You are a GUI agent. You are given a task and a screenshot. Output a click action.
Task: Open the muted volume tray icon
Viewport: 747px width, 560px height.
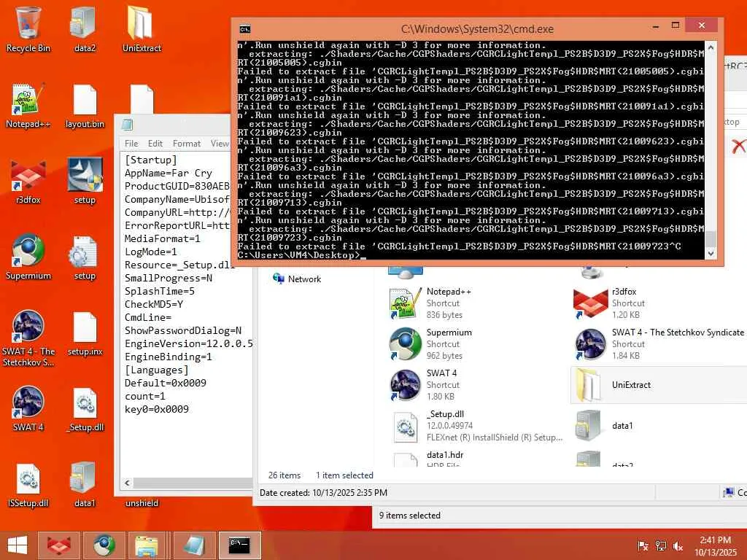tap(678, 545)
